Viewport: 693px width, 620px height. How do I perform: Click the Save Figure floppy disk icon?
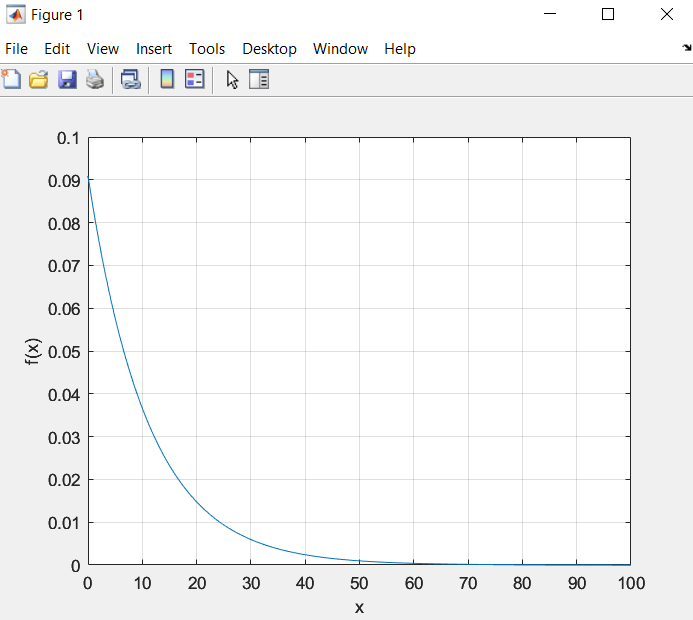coord(67,80)
